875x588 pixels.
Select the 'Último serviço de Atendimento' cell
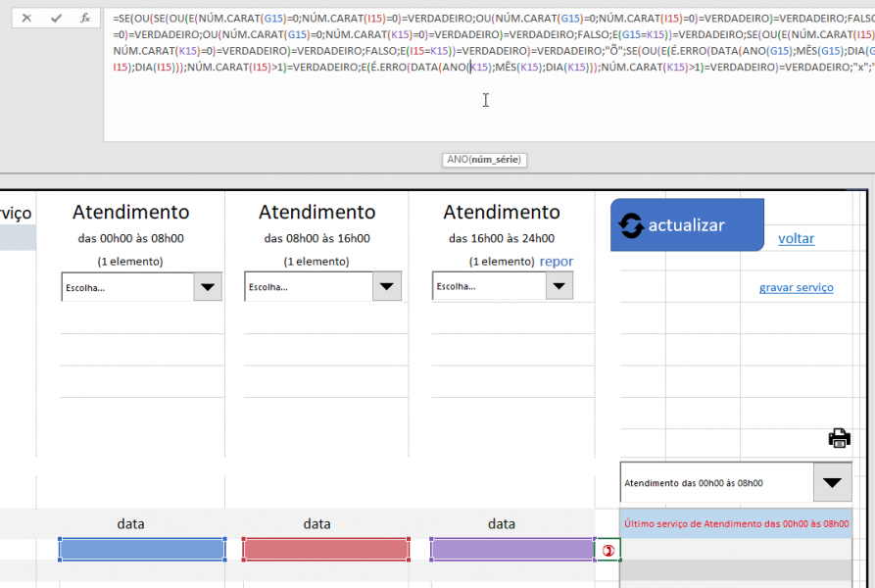click(x=737, y=524)
